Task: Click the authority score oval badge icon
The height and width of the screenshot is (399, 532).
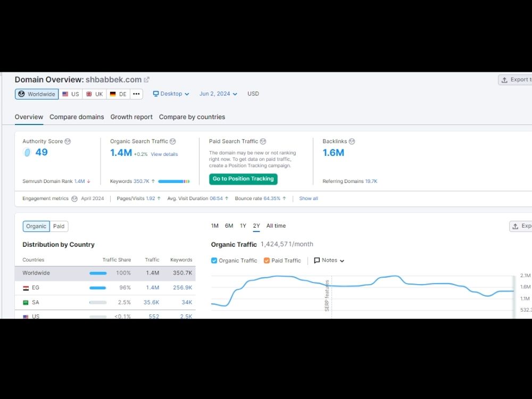Action: coord(27,152)
